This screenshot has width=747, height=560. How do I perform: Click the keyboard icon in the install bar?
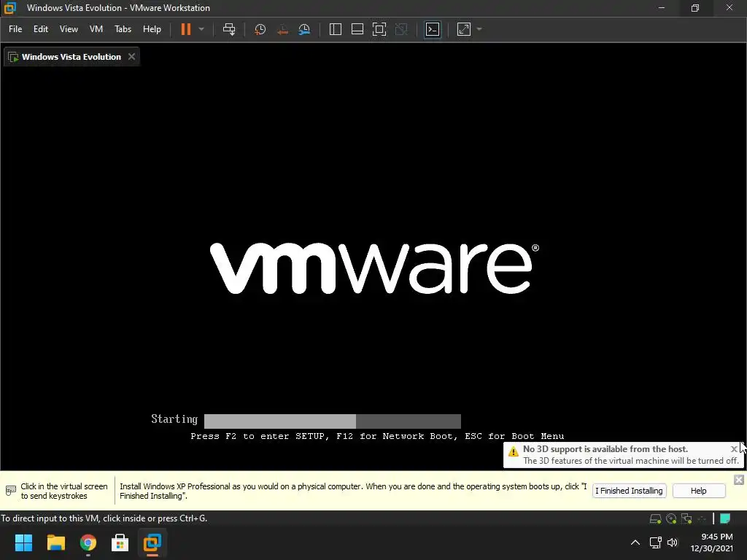pyautogui.click(x=10, y=490)
